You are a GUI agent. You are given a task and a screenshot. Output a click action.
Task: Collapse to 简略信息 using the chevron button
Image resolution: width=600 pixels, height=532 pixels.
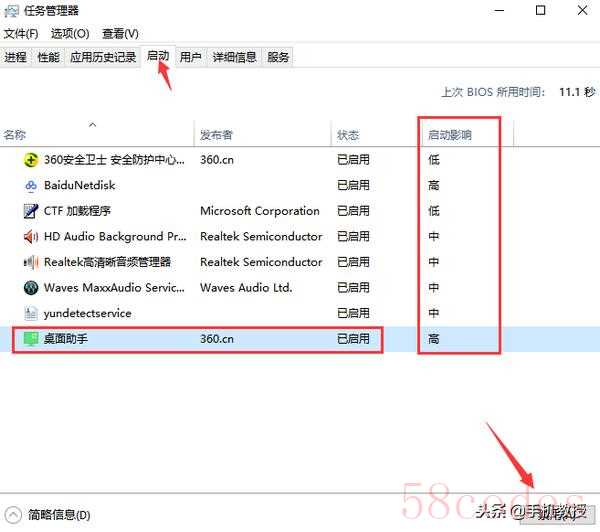tap(13, 515)
